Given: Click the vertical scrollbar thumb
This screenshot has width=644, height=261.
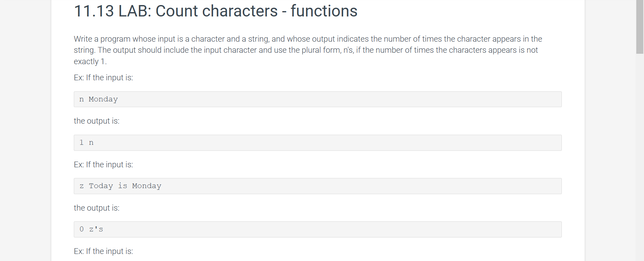Looking at the screenshot, I should pyautogui.click(x=640, y=27).
